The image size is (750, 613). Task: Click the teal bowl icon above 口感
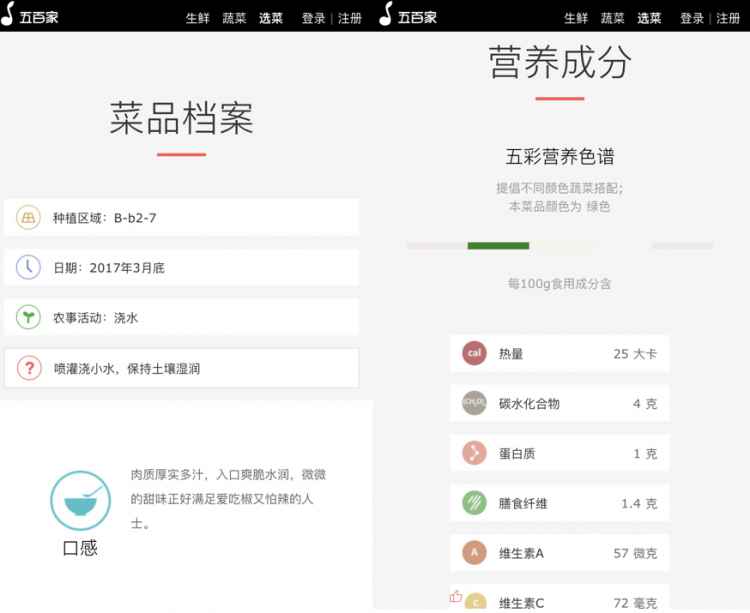coord(80,500)
